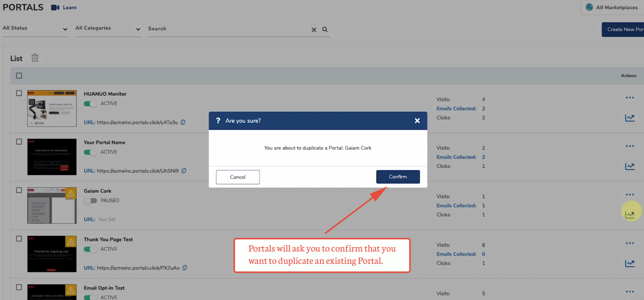Expand the All Categories dropdown
Viewport: 644px width, 300px height.
point(108,28)
